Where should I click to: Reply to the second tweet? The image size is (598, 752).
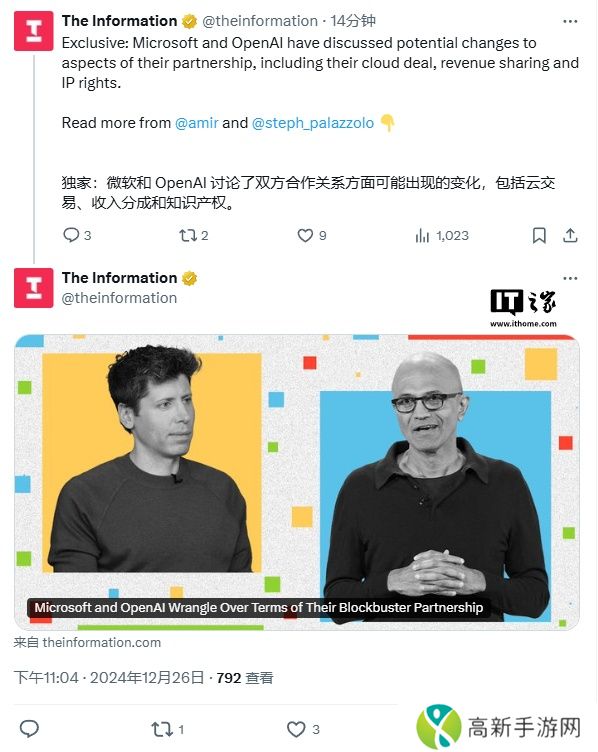(29, 729)
